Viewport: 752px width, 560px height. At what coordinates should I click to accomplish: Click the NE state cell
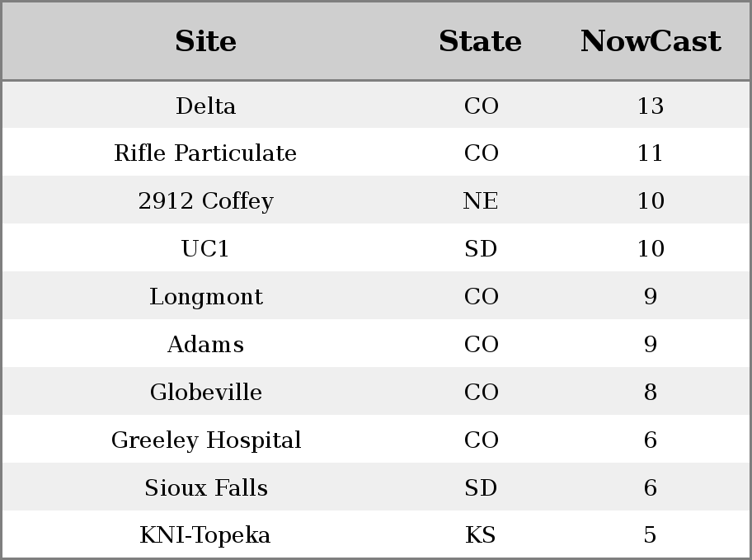[481, 200]
